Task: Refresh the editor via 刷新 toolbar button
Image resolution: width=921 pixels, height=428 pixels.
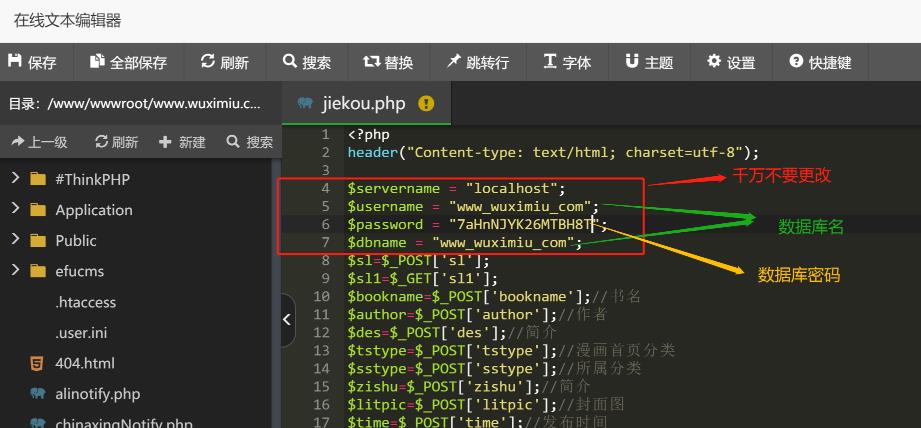Action: [x=225, y=63]
